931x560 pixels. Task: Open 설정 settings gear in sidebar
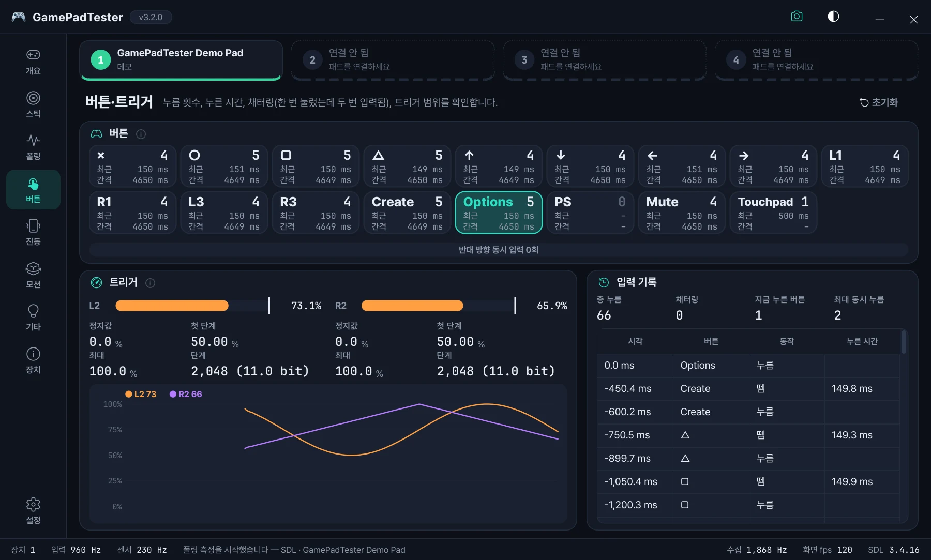[x=33, y=511]
